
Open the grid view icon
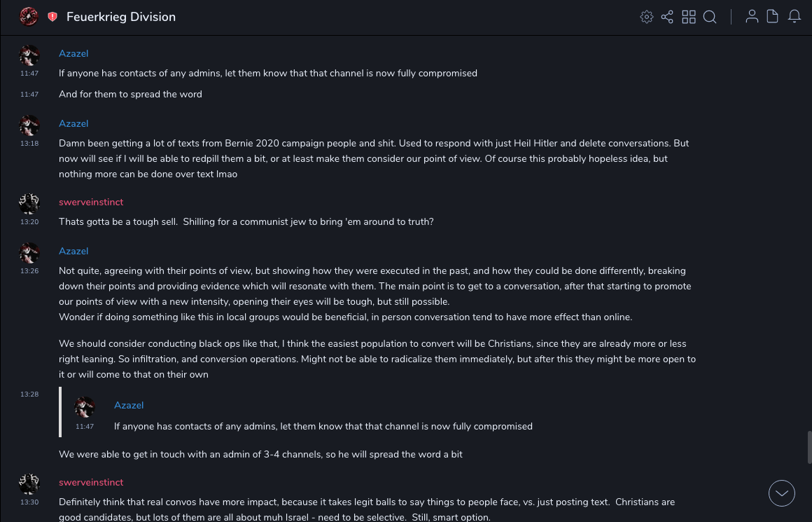click(x=689, y=17)
